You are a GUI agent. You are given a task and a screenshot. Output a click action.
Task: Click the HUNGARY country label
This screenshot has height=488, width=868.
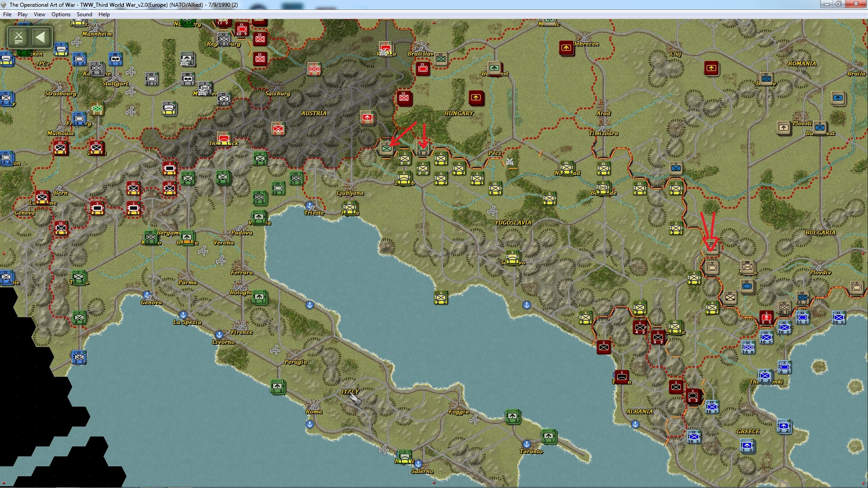point(459,113)
